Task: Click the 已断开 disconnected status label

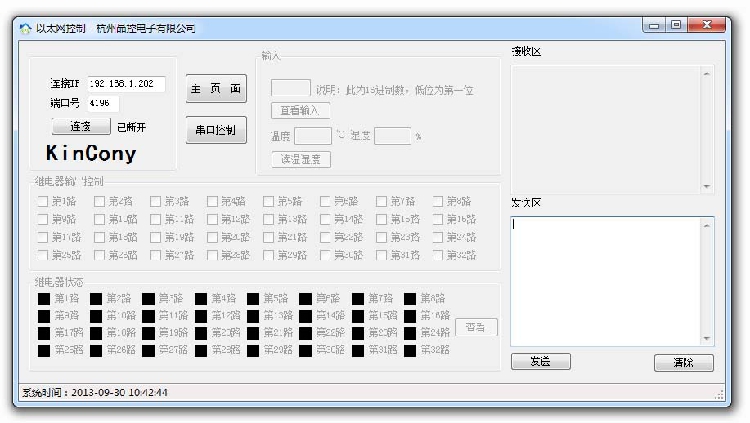Action: click(x=132, y=127)
